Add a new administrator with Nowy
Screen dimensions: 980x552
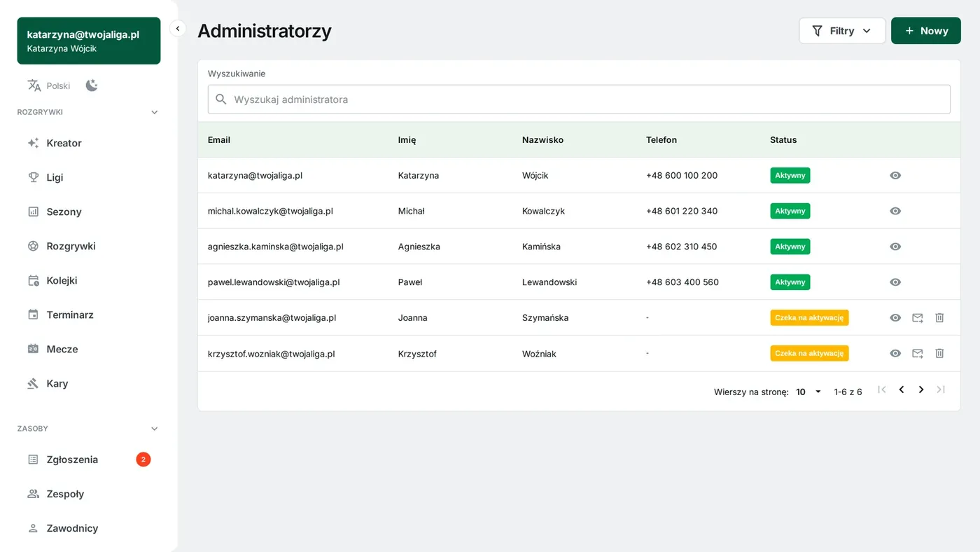[x=926, y=31]
